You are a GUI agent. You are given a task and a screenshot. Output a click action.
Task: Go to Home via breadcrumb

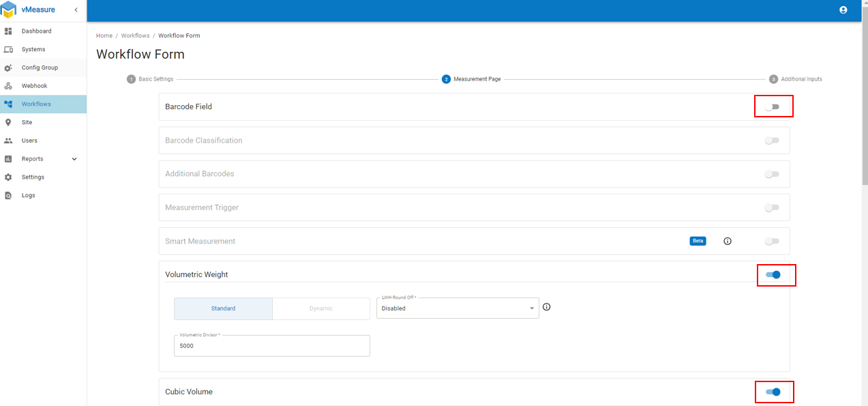pos(104,35)
